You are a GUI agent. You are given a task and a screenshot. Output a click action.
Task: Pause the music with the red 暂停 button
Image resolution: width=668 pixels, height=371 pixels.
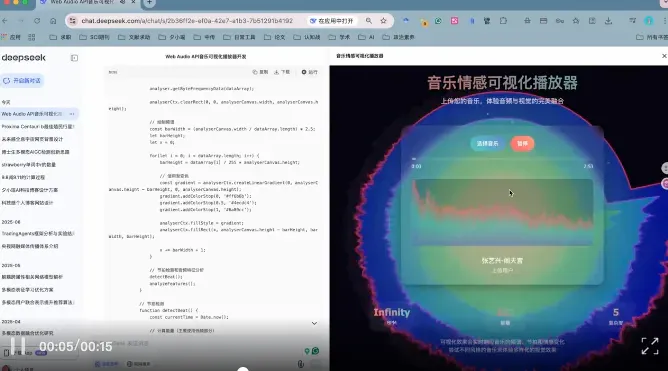point(522,144)
